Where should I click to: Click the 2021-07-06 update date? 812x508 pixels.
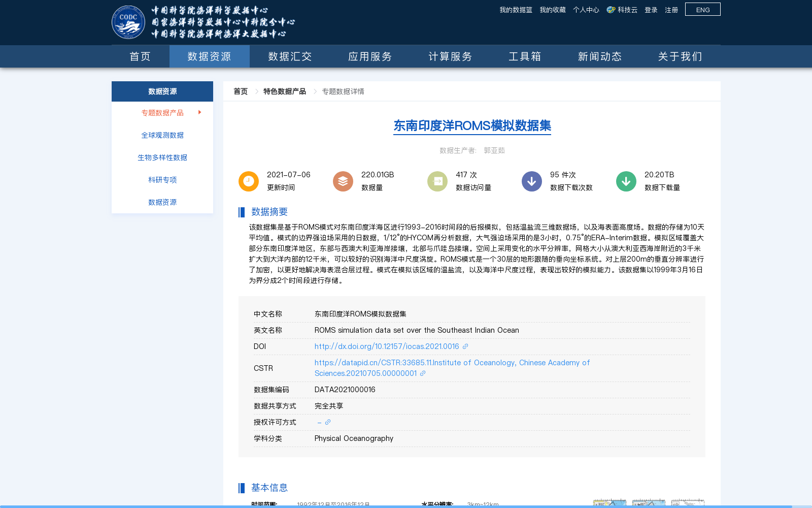pyautogui.click(x=289, y=175)
